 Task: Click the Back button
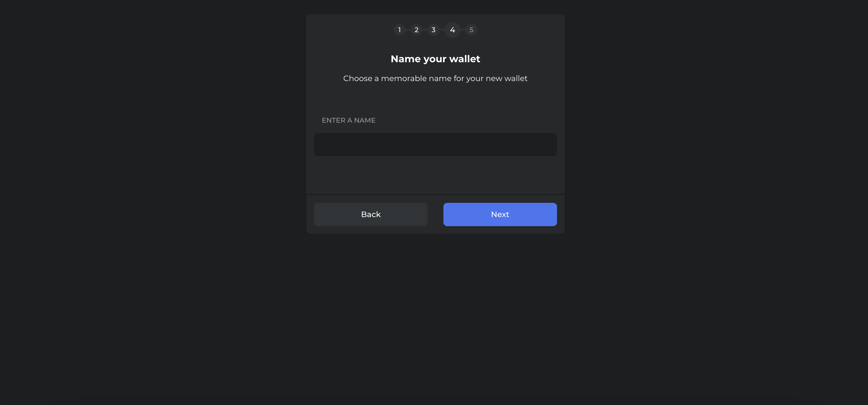[x=371, y=214]
